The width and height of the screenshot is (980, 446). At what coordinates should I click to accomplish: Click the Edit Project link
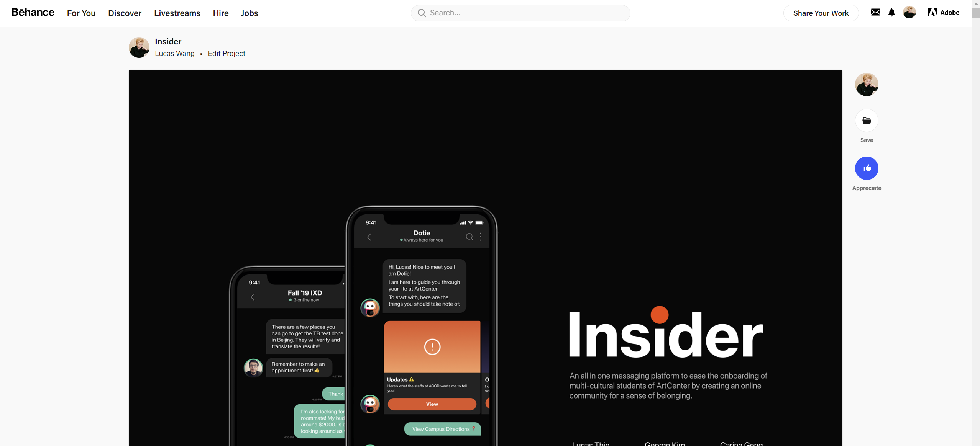226,53
